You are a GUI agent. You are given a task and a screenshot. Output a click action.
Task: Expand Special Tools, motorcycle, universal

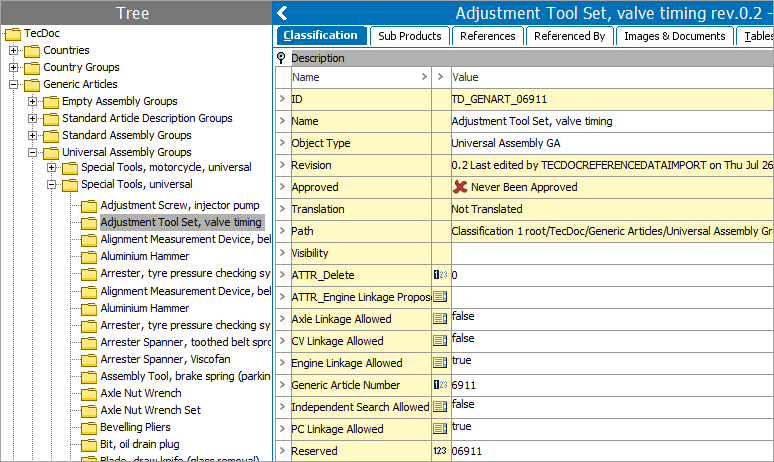pyautogui.click(x=51, y=168)
